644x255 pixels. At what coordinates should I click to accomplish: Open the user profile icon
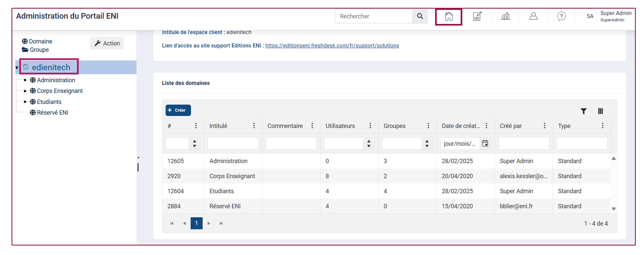pyautogui.click(x=533, y=16)
